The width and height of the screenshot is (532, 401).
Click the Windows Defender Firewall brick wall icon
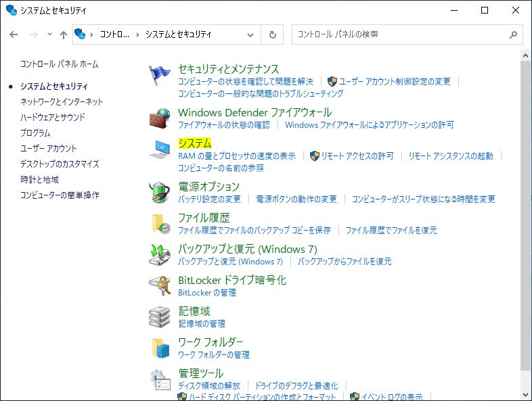click(x=160, y=117)
